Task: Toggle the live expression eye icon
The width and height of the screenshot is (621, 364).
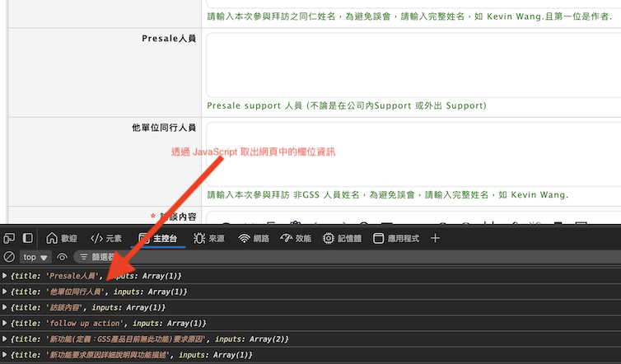Action: [x=62, y=257]
